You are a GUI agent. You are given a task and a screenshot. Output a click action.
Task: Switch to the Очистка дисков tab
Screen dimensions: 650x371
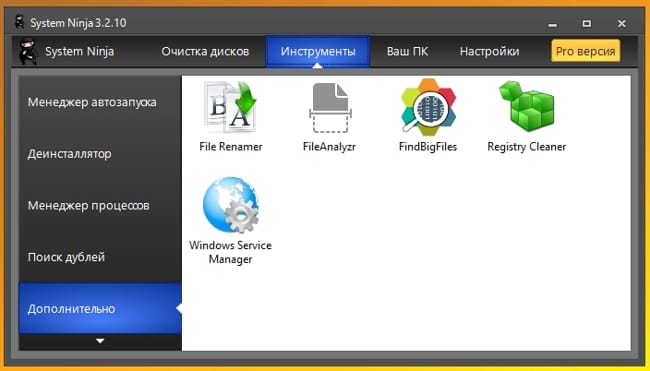point(205,51)
